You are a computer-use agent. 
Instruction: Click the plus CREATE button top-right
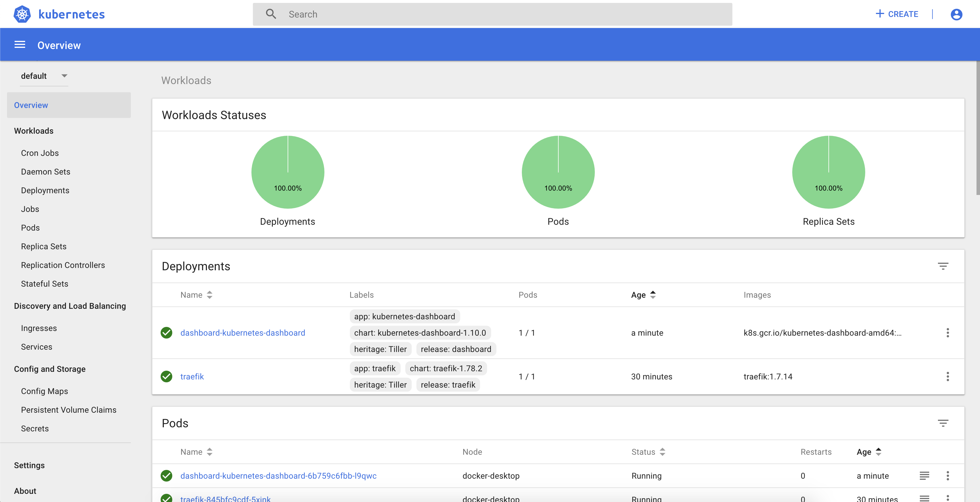tap(897, 14)
